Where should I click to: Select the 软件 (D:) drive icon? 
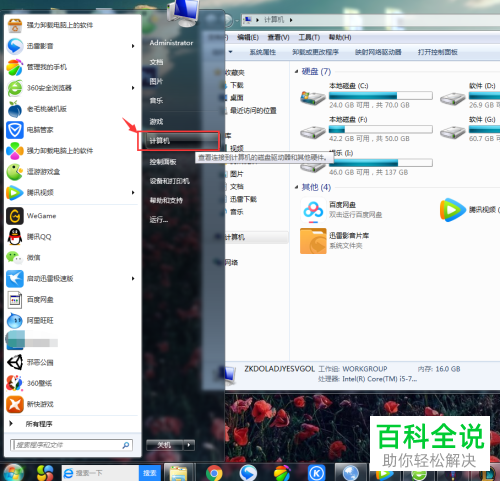[452, 98]
